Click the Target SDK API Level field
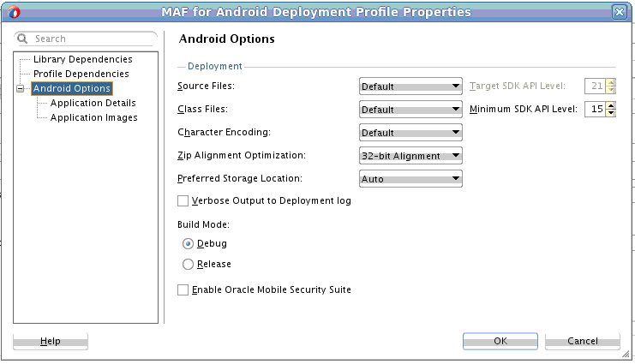The height and width of the screenshot is (364, 635). [596, 86]
